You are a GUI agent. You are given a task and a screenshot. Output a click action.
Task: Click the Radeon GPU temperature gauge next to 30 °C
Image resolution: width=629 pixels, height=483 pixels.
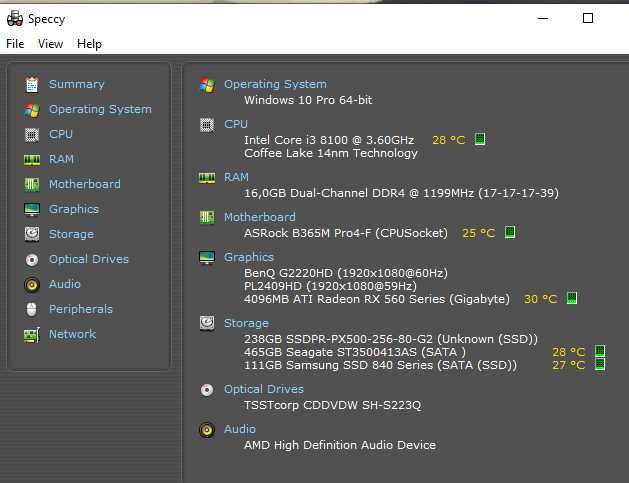pyautogui.click(x=572, y=298)
